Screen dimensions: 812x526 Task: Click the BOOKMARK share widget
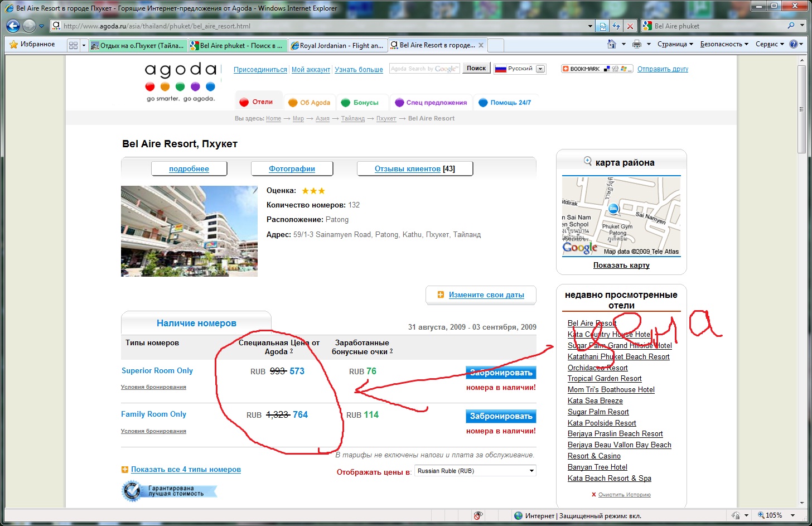597,69
